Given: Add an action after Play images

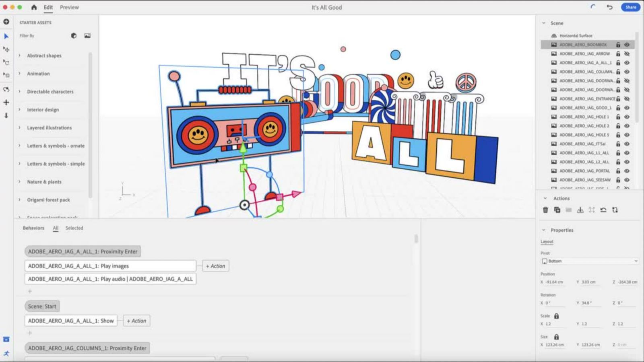Looking at the screenshot, I should click(x=215, y=266).
